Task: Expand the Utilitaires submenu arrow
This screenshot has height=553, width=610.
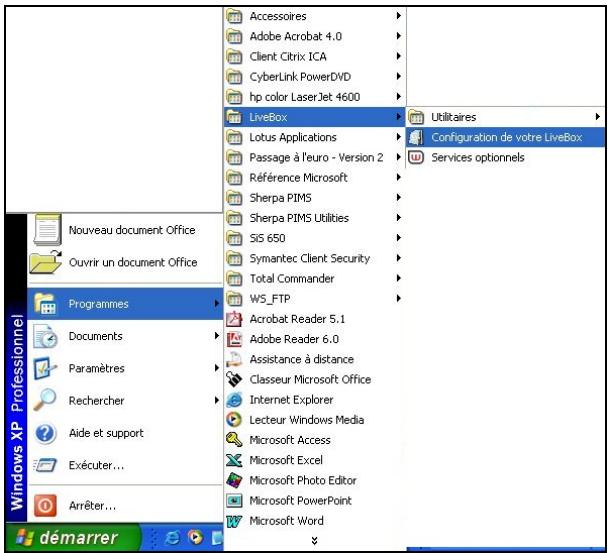Action: [x=597, y=117]
